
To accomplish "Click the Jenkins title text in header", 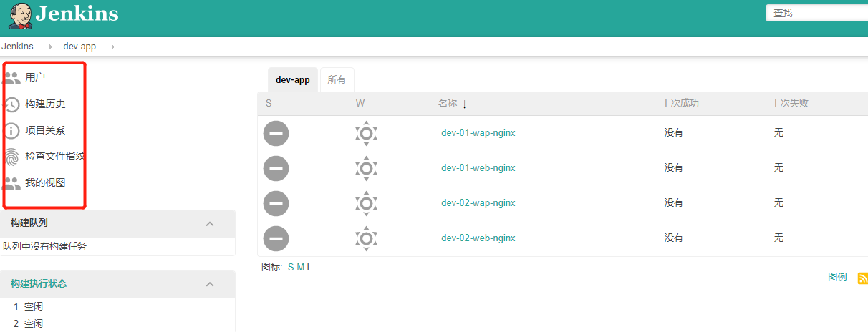I will [77, 14].
